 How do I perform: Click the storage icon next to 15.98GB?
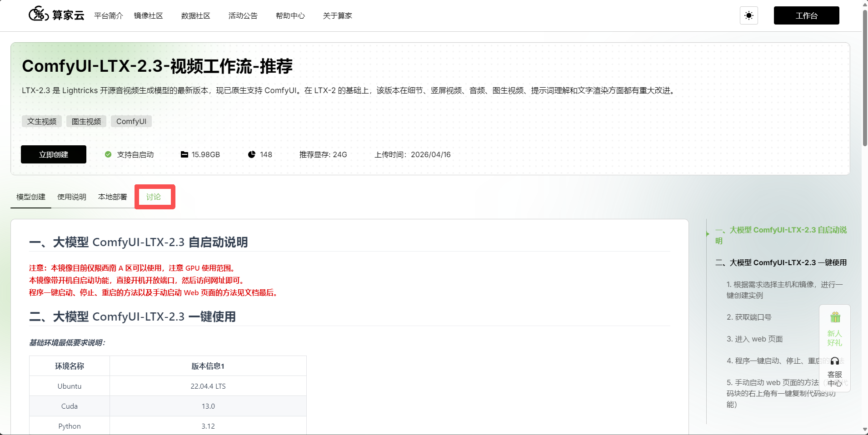coord(185,154)
